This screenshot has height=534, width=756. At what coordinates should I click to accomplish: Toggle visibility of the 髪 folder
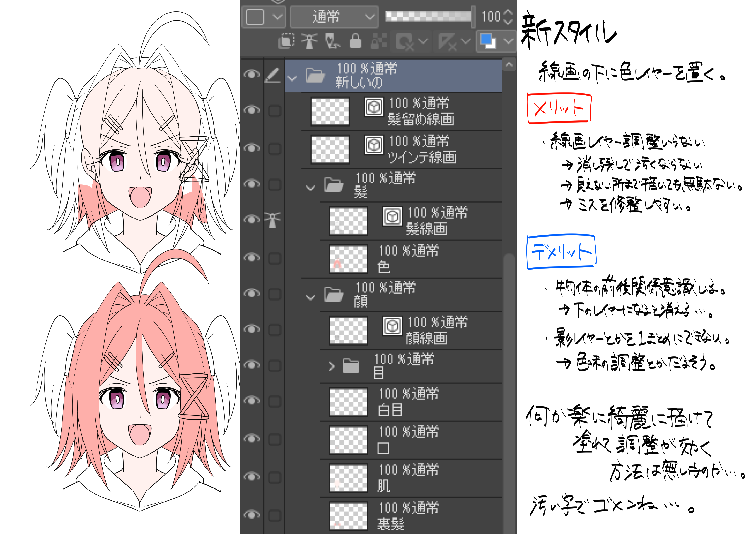(252, 183)
